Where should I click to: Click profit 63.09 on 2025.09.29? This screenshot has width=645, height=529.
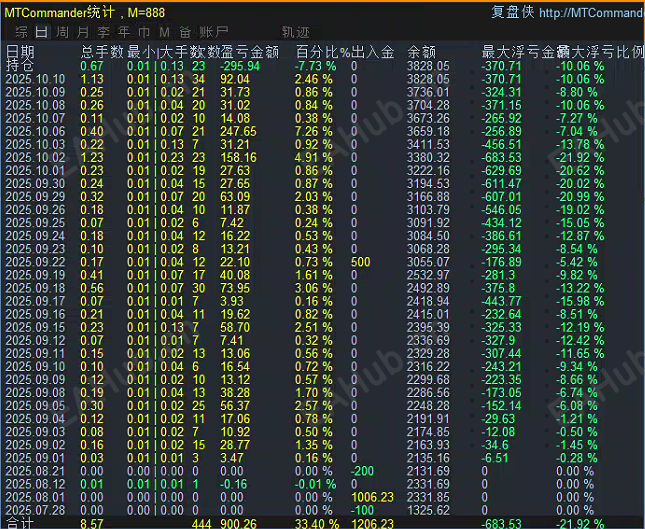click(235, 197)
